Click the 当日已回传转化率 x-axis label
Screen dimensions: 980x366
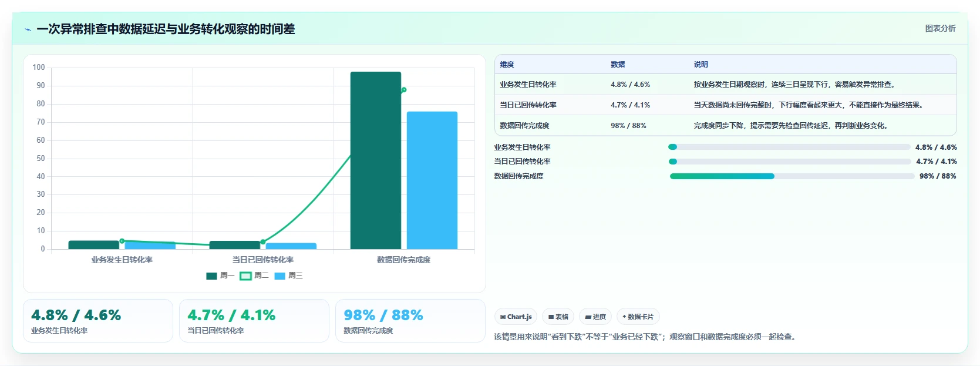[263, 260]
